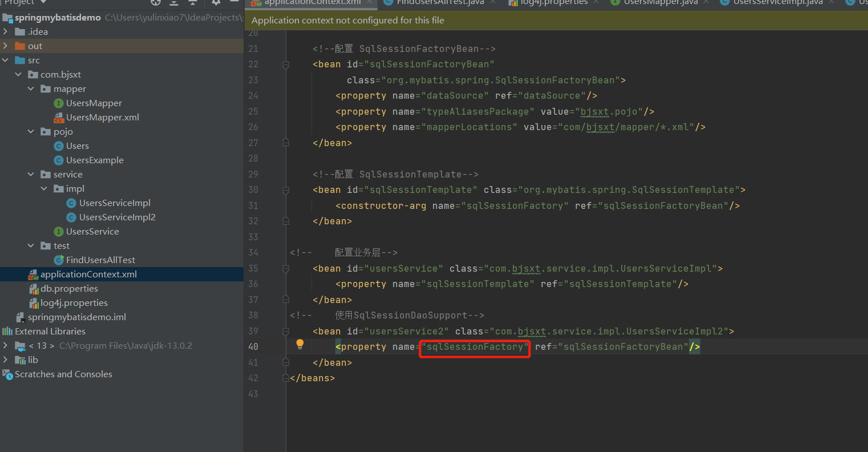Click the locate-file target icon in Project toolbar

tap(156, 2)
